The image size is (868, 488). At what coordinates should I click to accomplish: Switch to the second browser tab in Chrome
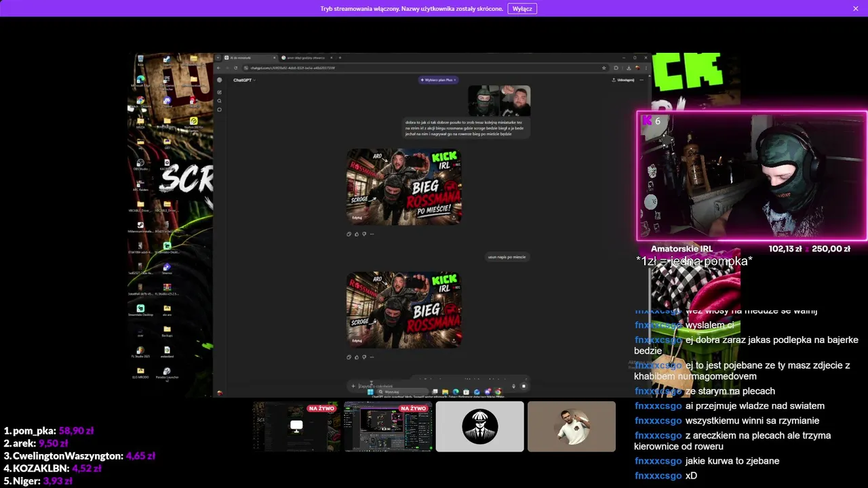pos(308,58)
